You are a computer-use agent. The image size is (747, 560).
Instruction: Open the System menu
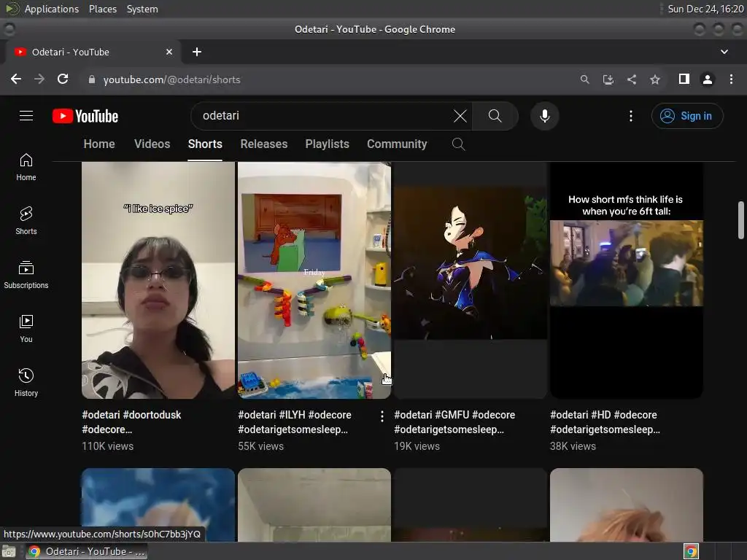[142, 9]
